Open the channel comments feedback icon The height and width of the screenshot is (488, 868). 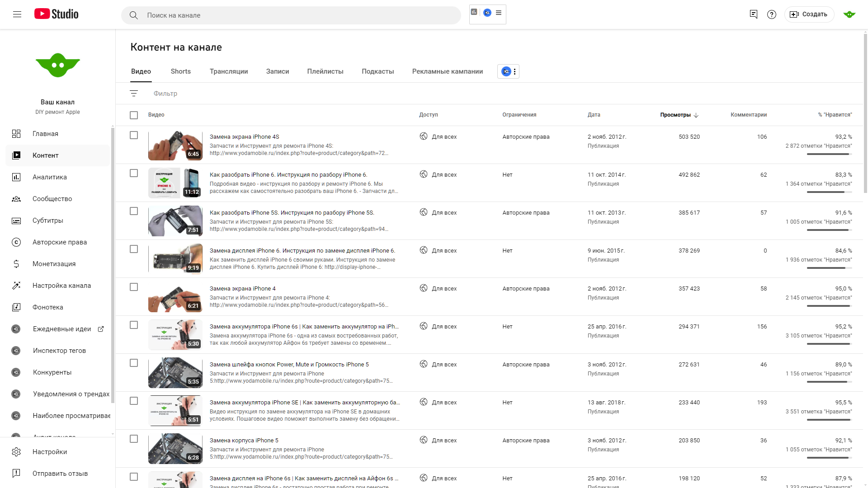[753, 14]
